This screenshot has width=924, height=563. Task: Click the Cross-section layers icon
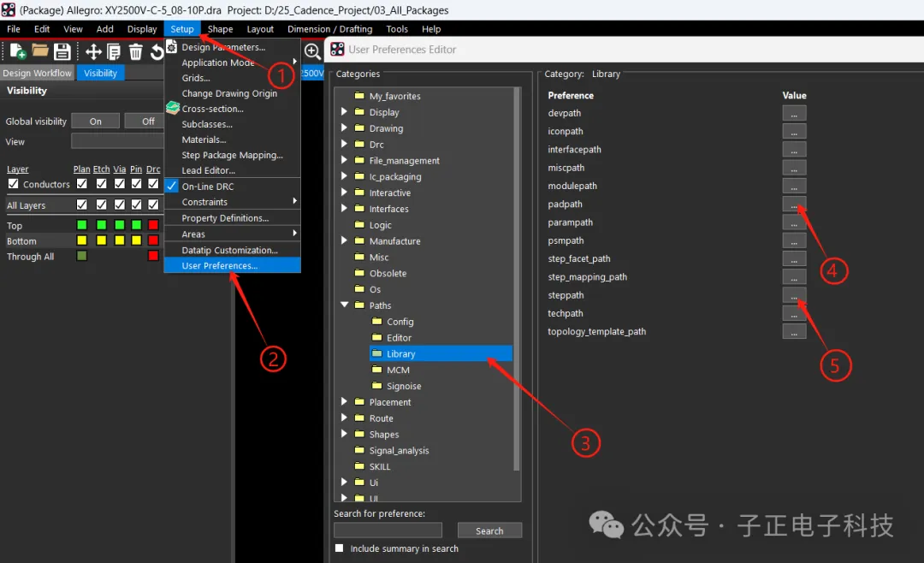coord(172,108)
